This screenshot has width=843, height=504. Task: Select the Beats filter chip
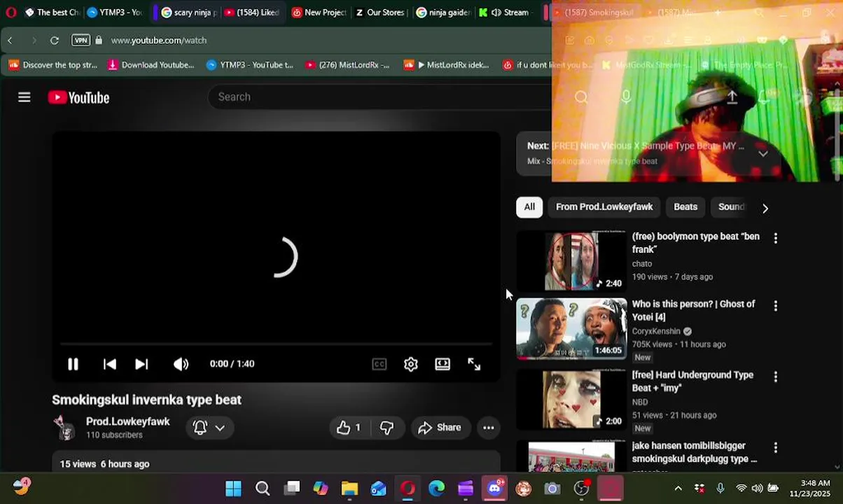[x=685, y=207]
